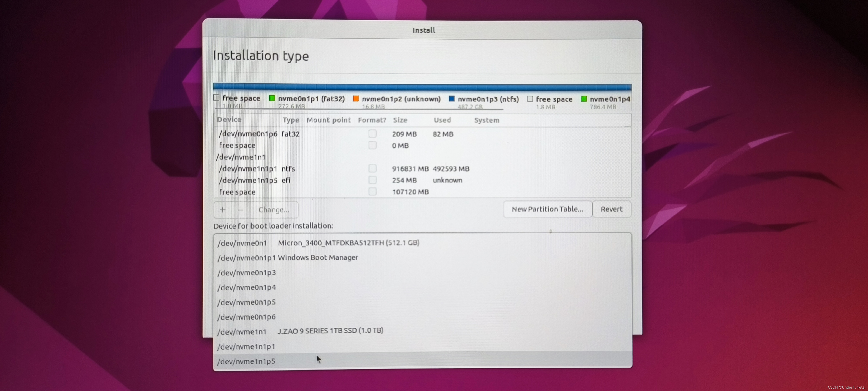Toggle Format checkbox for /dev/nvme1n1p5 efi
The width and height of the screenshot is (868, 391).
(x=372, y=180)
